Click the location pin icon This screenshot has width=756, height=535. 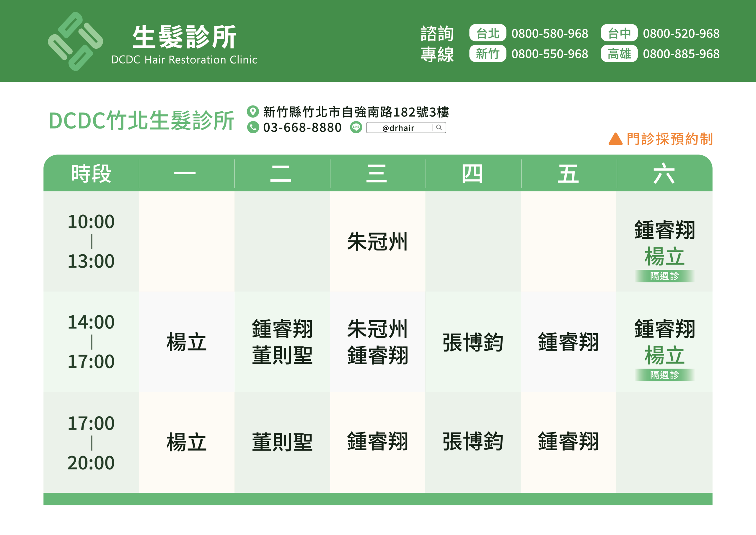(253, 111)
